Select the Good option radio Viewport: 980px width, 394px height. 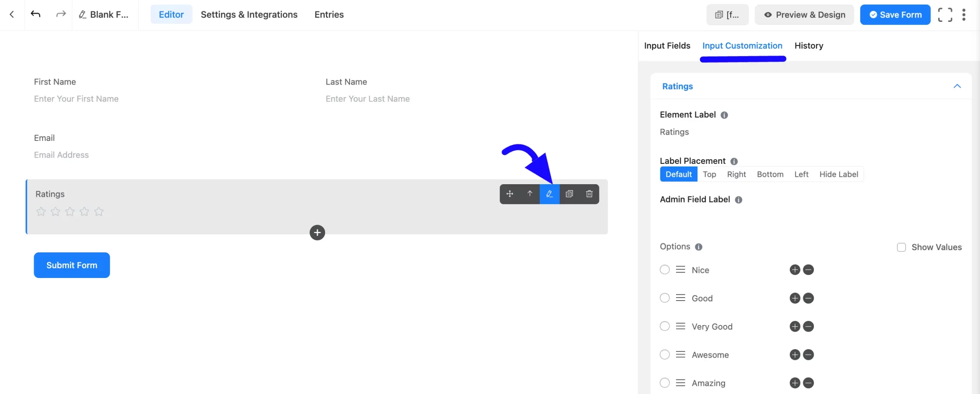point(665,298)
